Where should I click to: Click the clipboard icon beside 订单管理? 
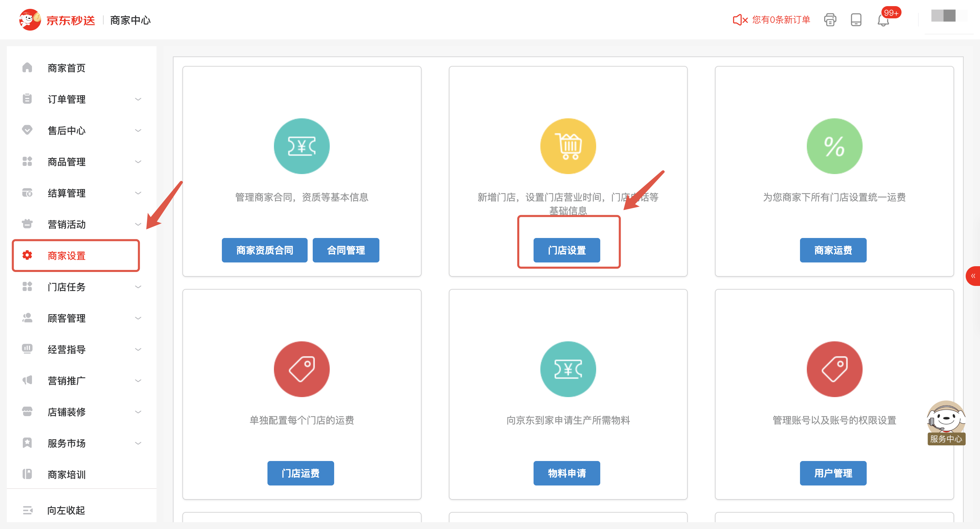click(x=27, y=99)
